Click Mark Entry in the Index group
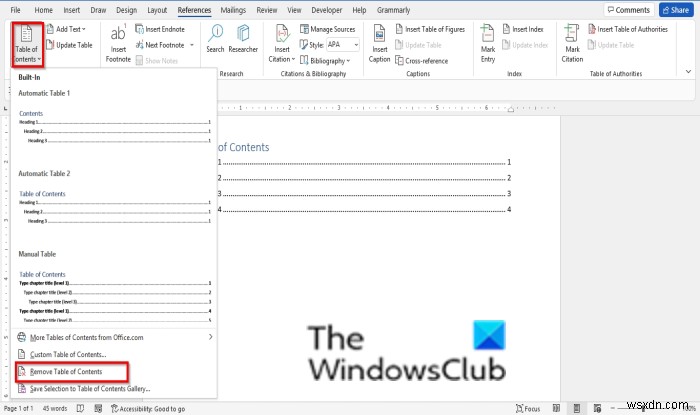 pos(488,44)
